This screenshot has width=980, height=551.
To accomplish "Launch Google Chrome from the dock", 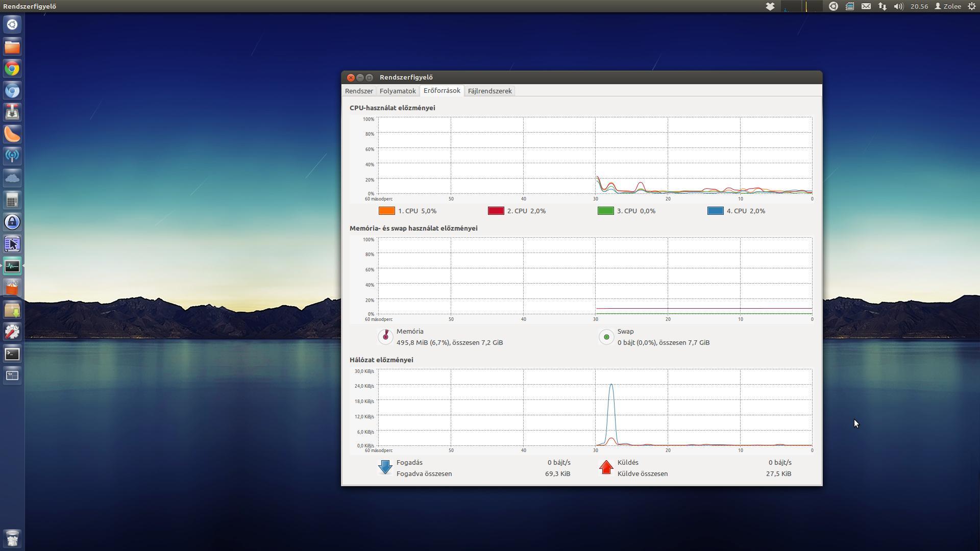I will click(x=12, y=68).
